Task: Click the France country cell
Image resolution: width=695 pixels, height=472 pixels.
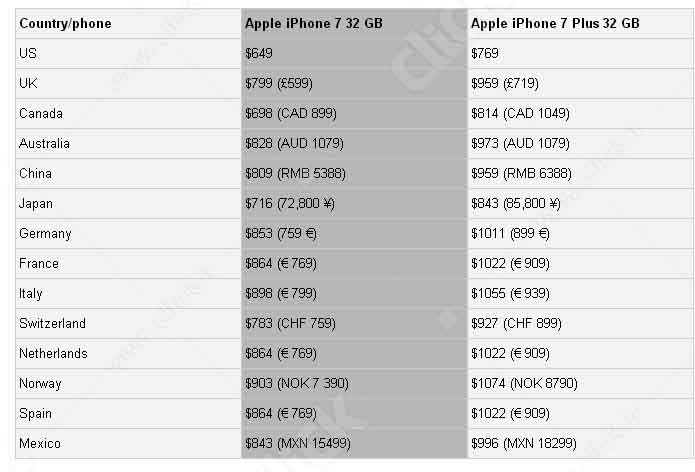Action: [x=38, y=263]
